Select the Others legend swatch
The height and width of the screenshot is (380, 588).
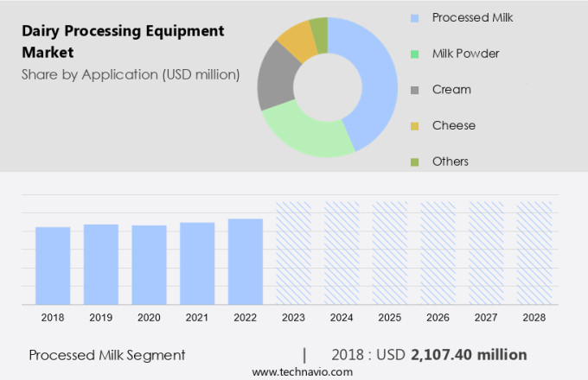point(414,161)
